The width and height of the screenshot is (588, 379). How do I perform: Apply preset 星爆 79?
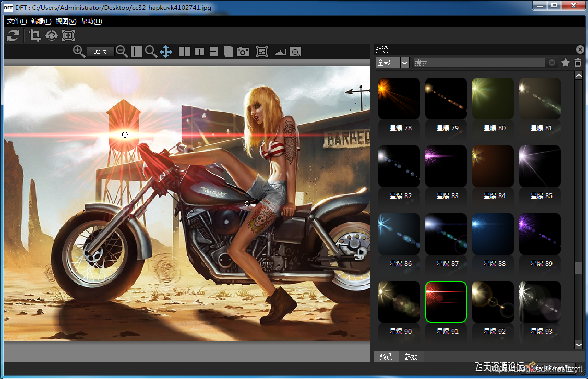446,99
